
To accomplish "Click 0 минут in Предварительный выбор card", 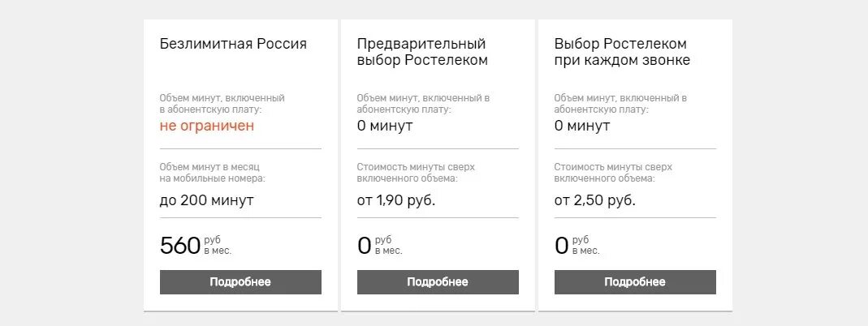I will 385,126.
